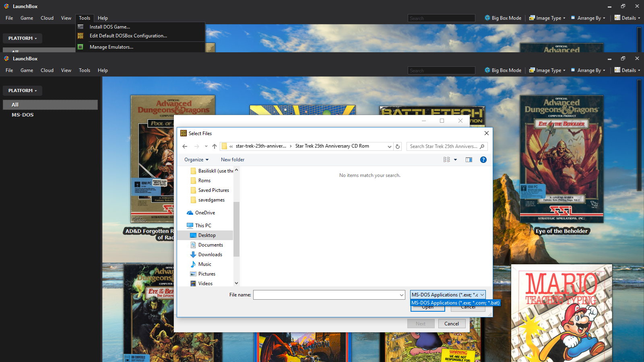Open the View menu in upper LaunchBox window
Image resolution: width=644 pixels, height=362 pixels.
[66, 18]
